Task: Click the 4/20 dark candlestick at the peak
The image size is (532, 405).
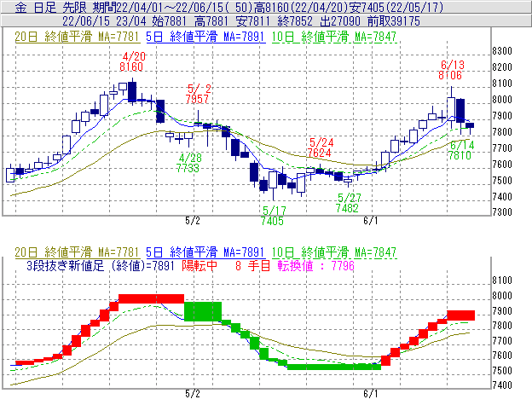Action: tap(132, 91)
